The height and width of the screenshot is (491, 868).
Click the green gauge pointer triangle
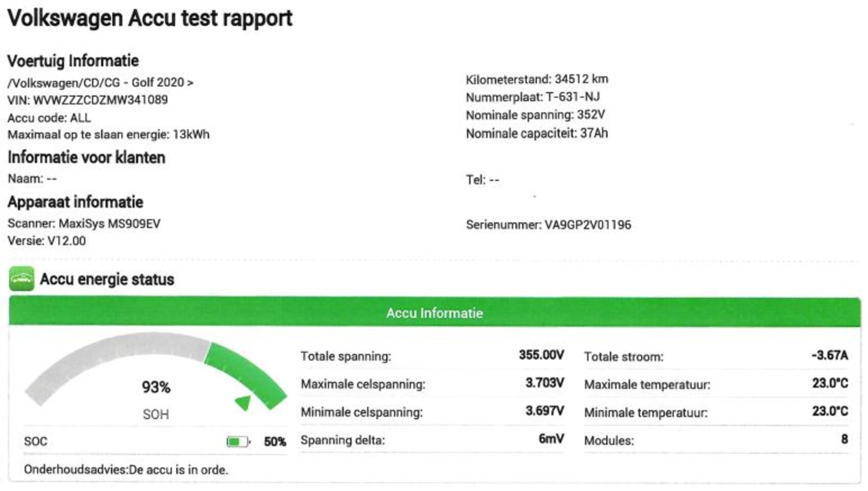(243, 403)
